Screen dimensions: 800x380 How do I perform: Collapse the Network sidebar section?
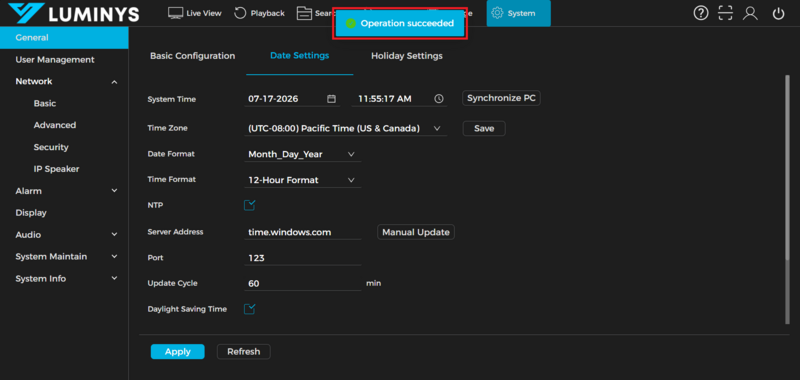tap(114, 82)
